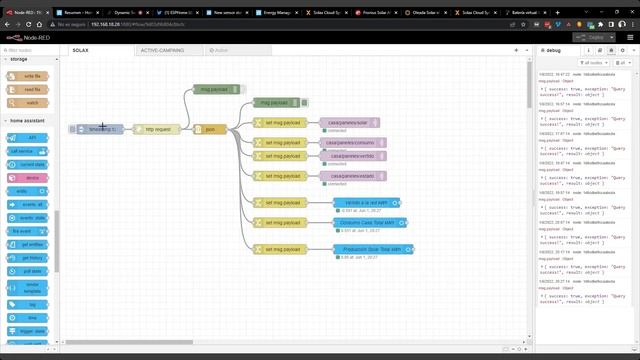Open the help book sidebar icon
Image resolution: width=640 pixels, height=360 pixels.
(600, 50)
